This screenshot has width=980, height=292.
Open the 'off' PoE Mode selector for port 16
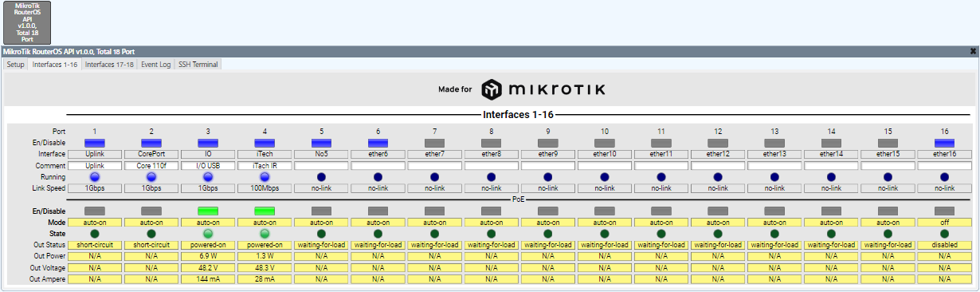[945, 222]
